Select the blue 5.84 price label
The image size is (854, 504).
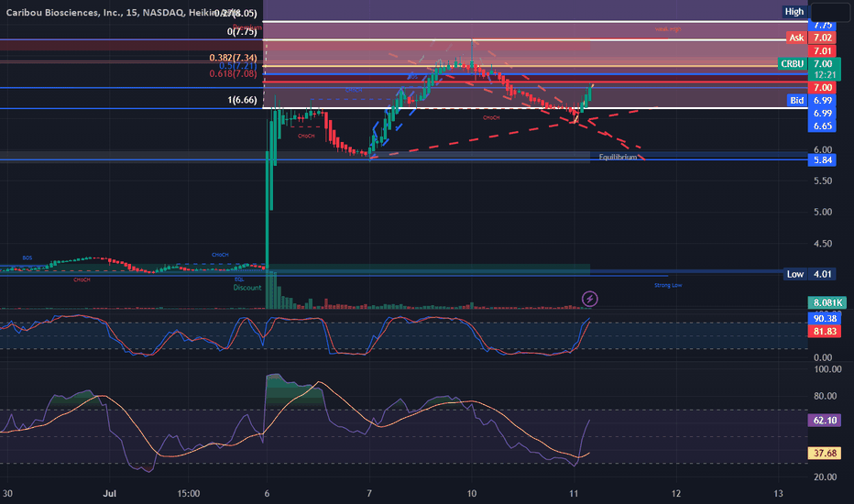(x=823, y=159)
